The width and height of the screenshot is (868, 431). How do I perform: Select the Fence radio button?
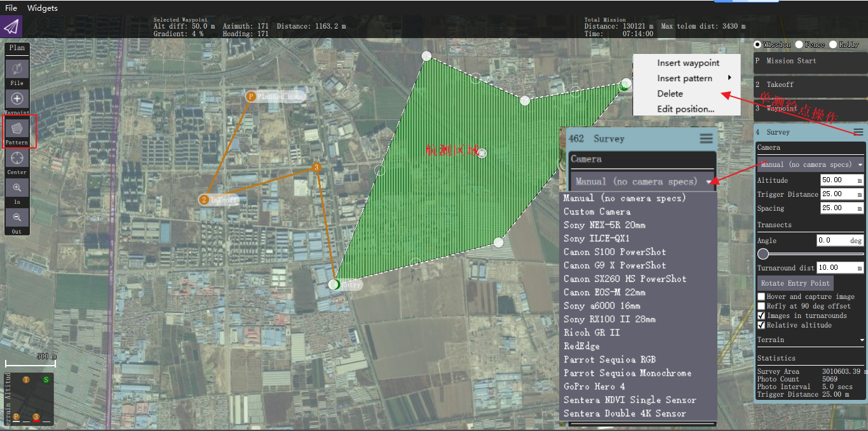pos(799,44)
